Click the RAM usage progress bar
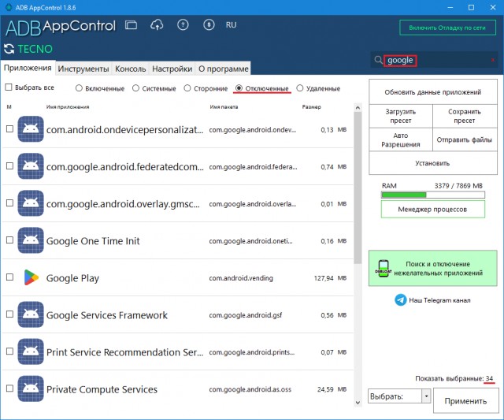 pos(432,194)
